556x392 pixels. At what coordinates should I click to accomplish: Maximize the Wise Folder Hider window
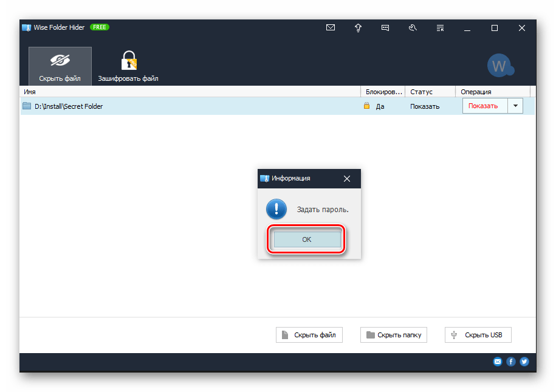click(495, 28)
